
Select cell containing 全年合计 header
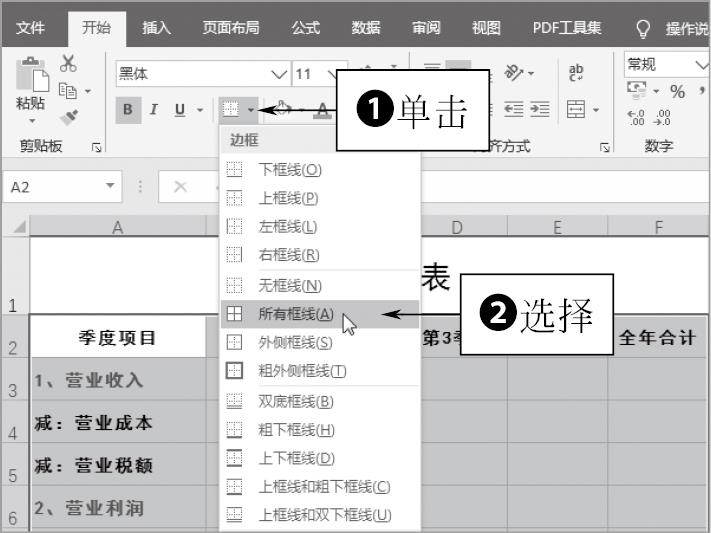click(657, 338)
